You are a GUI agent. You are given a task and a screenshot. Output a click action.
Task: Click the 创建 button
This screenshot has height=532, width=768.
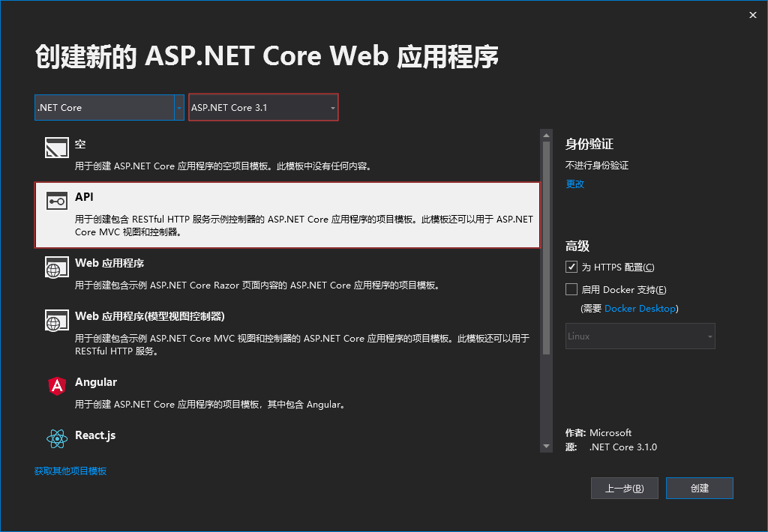[x=700, y=488]
